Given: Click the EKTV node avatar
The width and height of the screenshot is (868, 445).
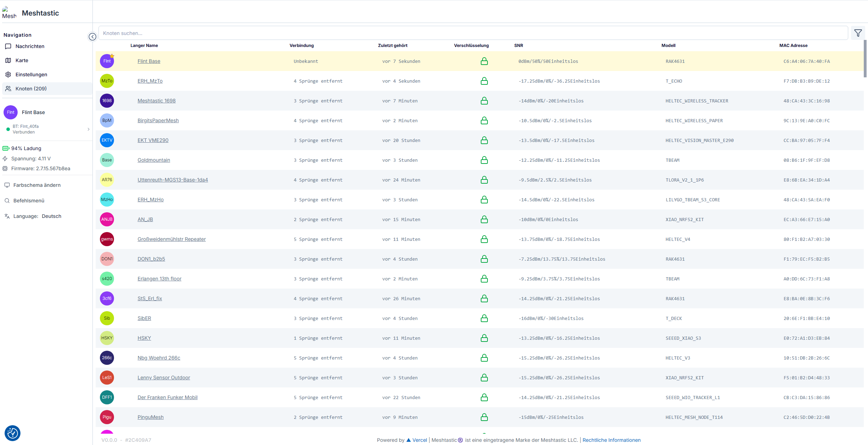Looking at the screenshot, I should [x=107, y=140].
